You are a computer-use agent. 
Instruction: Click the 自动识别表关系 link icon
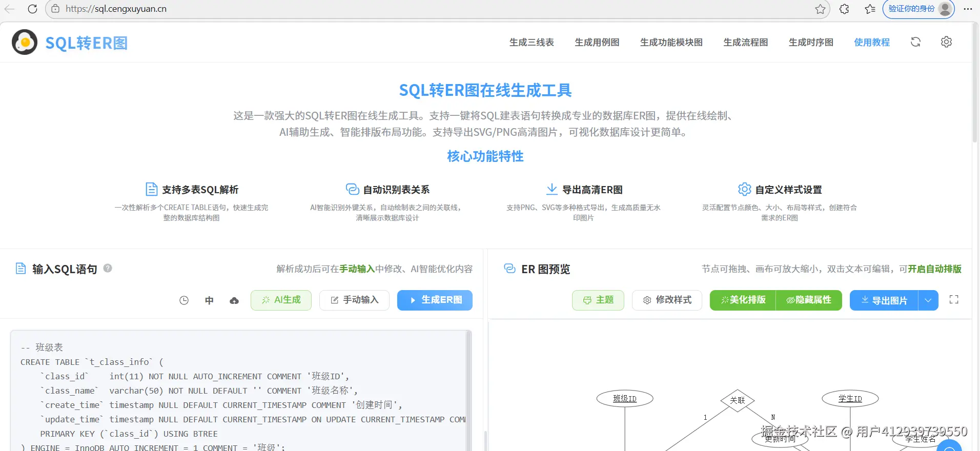tap(353, 189)
